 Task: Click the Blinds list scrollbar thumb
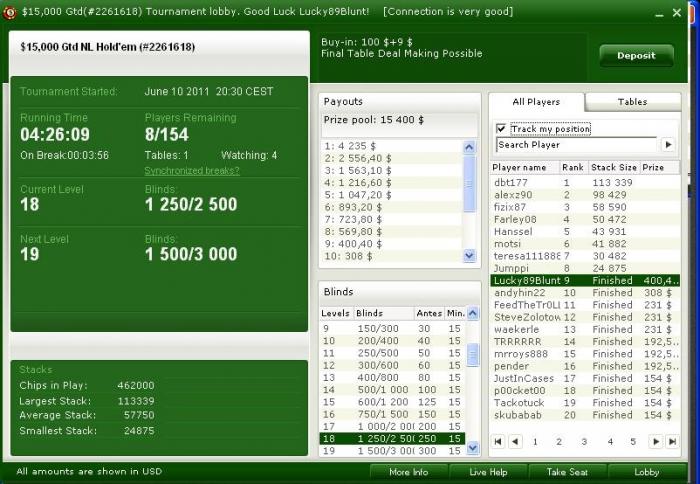[x=473, y=355]
